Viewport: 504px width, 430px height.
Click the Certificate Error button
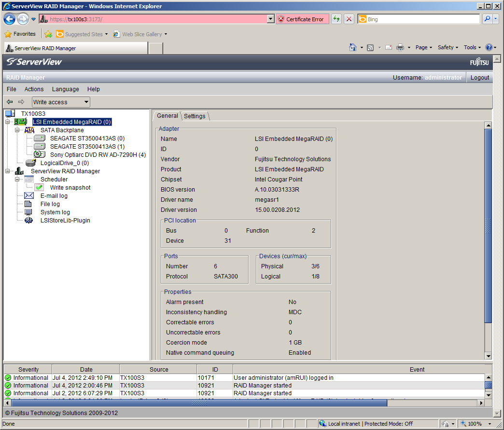coord(302,19)
